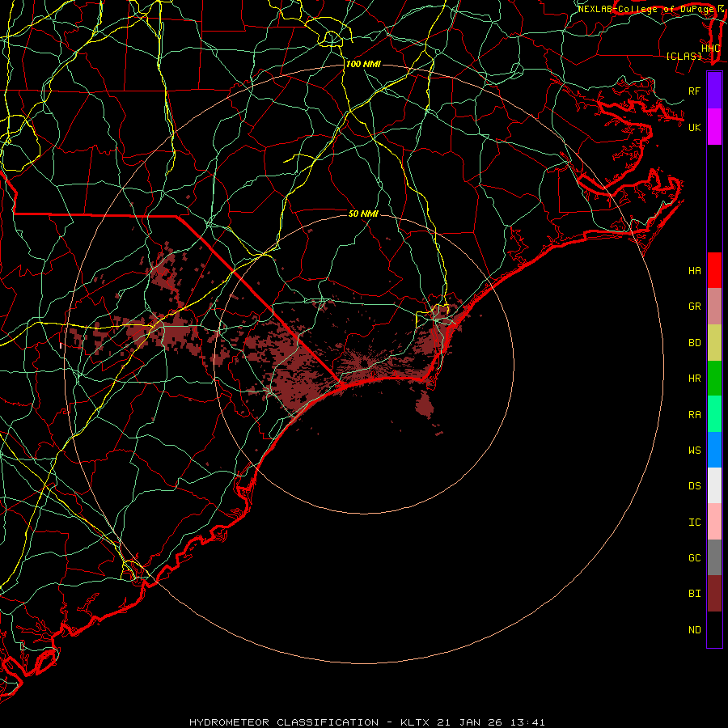Click the 21 JAN 26 date text
Screen dimensions: 728x728
469,722
